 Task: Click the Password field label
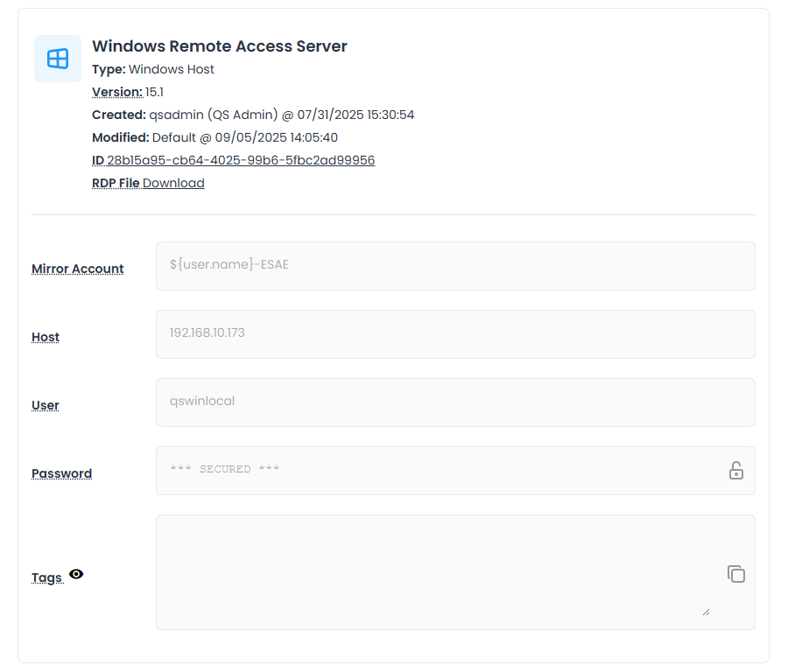(x=61, y=473)
